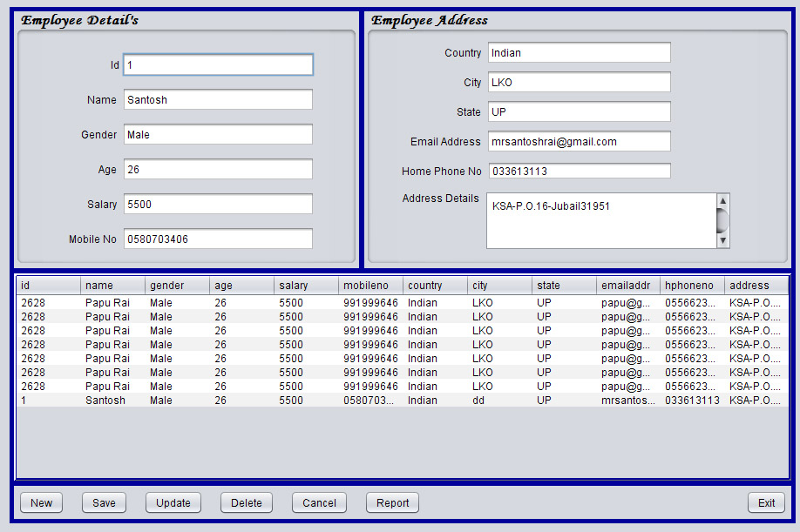Click city cell dd in table
This screenshot has width=800, height=532.
click(x=499, y=400)
